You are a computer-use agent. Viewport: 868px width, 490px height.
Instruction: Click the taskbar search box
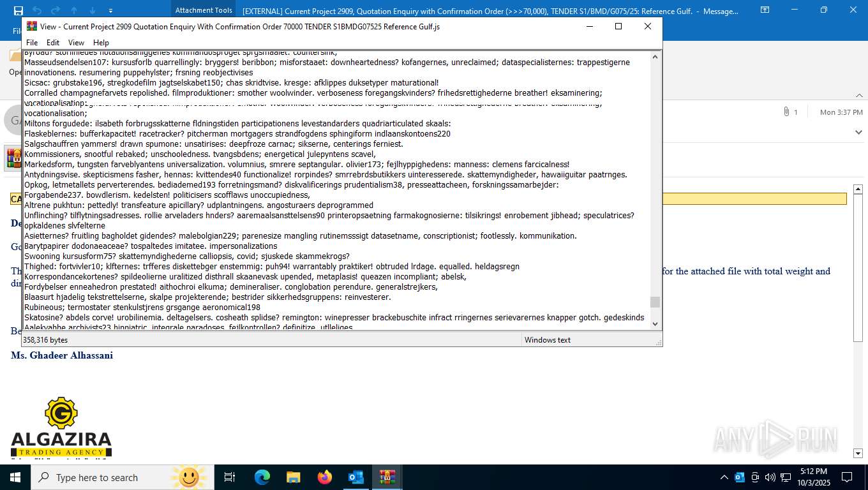pyautogui.click(x=123, y=477)
